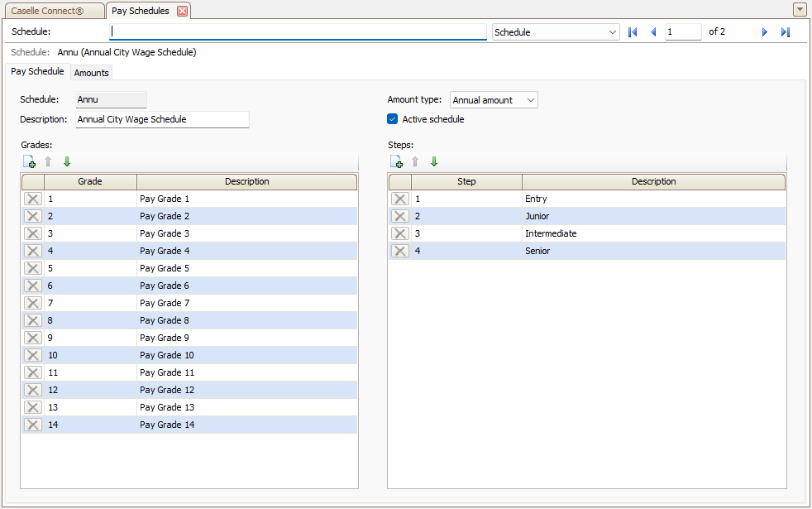Delete Pay Grade 13 row

pos(32,407)
